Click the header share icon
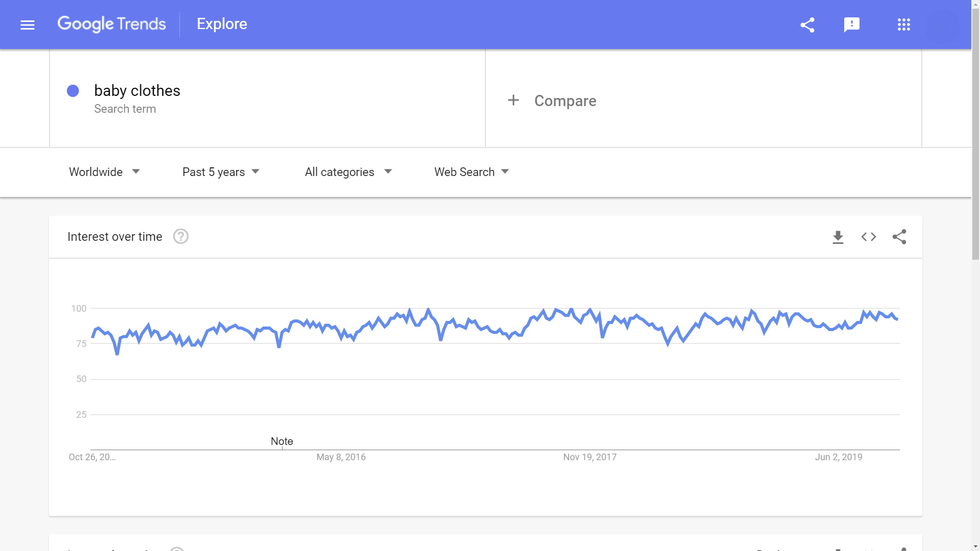This screenshot has height=551, width=980. tap(807, 24)
